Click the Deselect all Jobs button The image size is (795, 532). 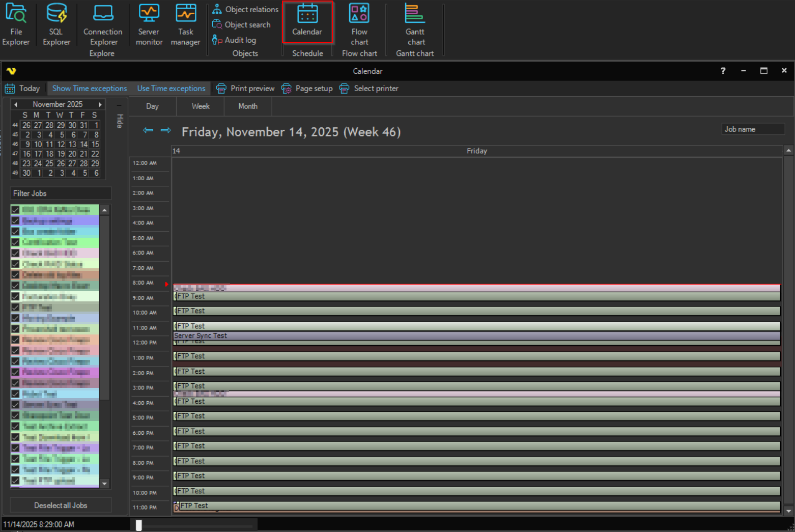pos(61,506)
